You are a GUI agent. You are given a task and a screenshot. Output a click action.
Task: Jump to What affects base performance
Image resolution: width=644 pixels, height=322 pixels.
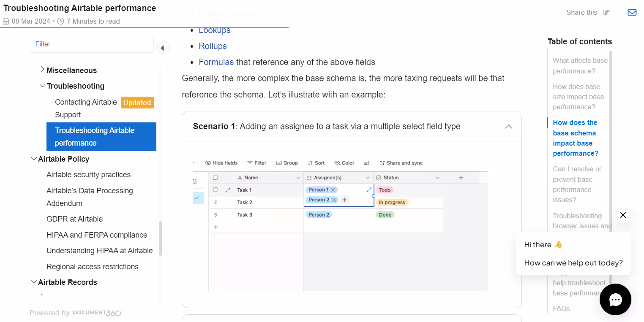580,66
